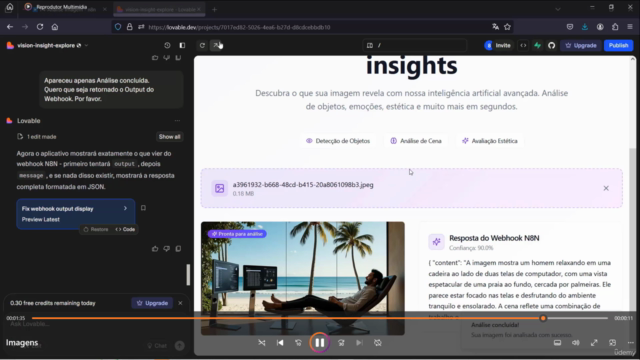Image resolution: width=640 pixels, height=360 pixels.
Task: Open subtitles icon in player
Action: 557,343
